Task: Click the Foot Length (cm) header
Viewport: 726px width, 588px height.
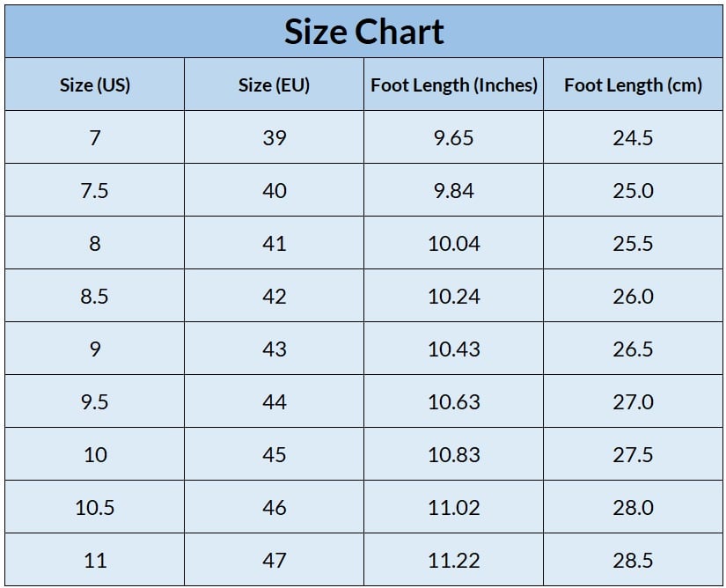Action: click(x=633, y=85)
